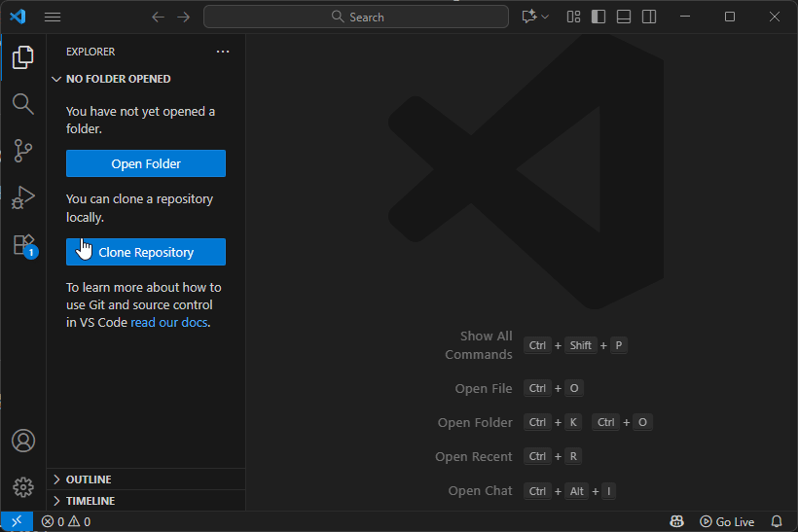Open the Accounts menu icon
The image size is (798, 532).
[x=23, y=441]
